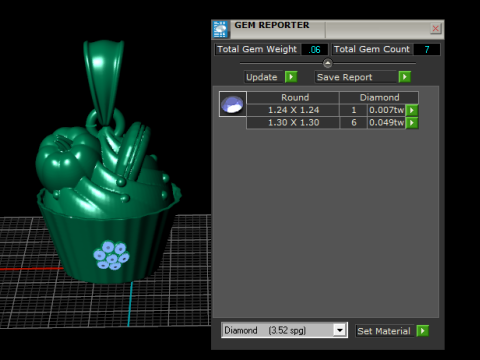Click the 0.007tw weight value
The height and width of the screenshot is (360, 480).
(x=386, y=110)
